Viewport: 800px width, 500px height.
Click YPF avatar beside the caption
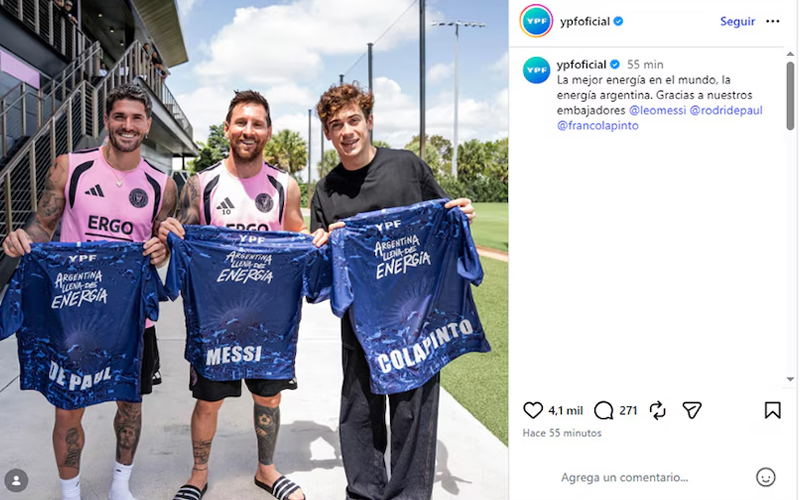(536, 70)
